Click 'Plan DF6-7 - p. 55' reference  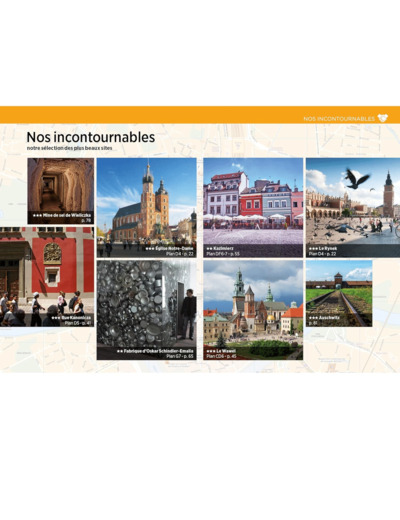[223, 254]
